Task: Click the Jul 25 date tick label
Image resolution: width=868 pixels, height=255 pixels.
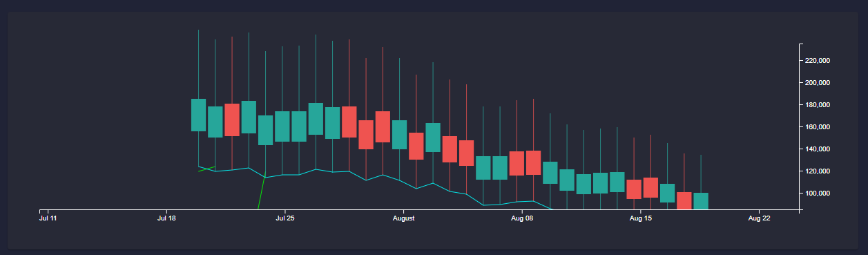Action: [x=285, y=218]
